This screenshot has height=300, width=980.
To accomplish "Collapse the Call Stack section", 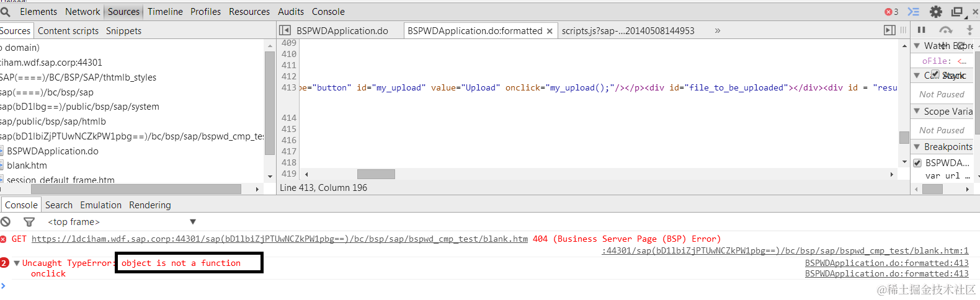I will coord(917,75).
